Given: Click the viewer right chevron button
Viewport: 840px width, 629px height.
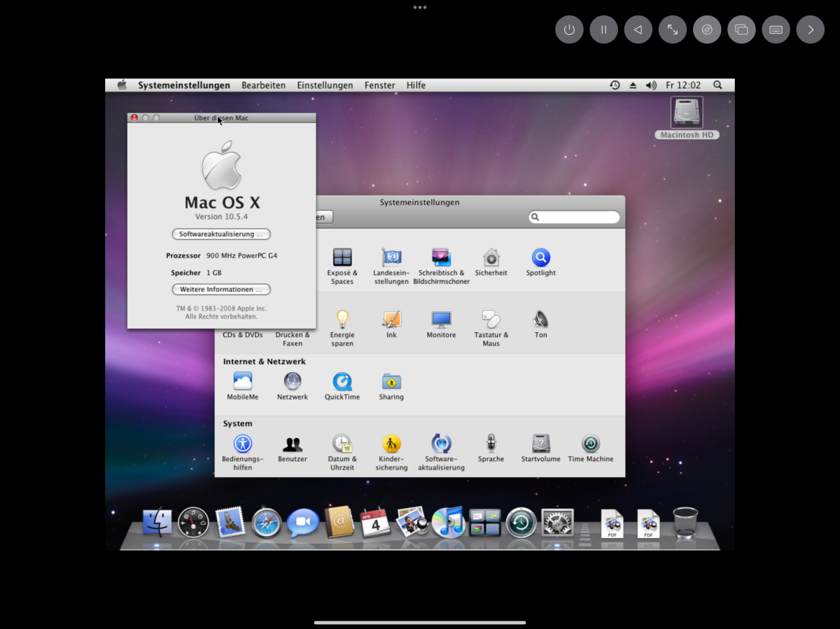Looking at the screenshot, I should pyautogui.click(x=811, y=30).
